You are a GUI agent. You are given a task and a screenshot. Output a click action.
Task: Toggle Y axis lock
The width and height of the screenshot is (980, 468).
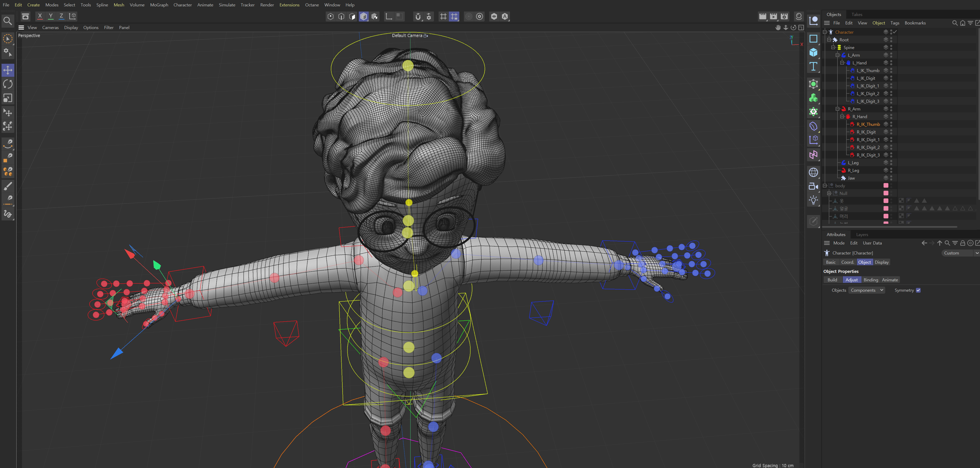point(51,16)
